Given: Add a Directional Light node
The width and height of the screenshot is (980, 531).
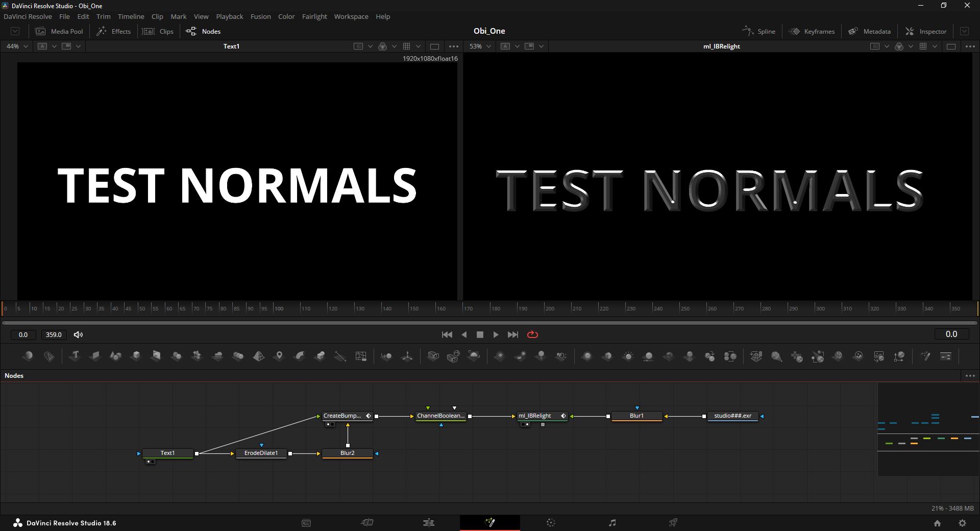Looking at the screenshot, I should tap(520, 356).
